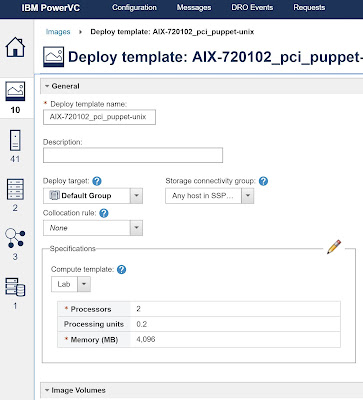The image size is (363, 400).
Task: Open the Networks sidebar icon showing 3
Action: point(15,238)
